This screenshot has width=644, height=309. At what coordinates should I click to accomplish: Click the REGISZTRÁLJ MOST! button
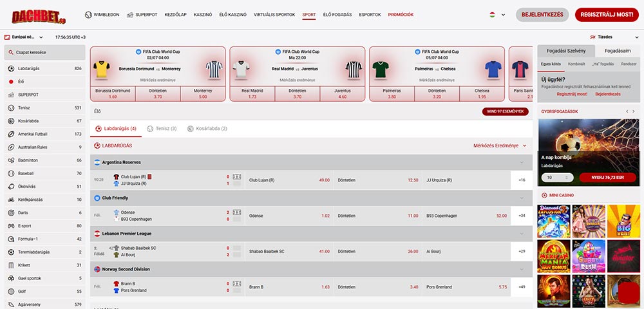click(x=604, y=14)
